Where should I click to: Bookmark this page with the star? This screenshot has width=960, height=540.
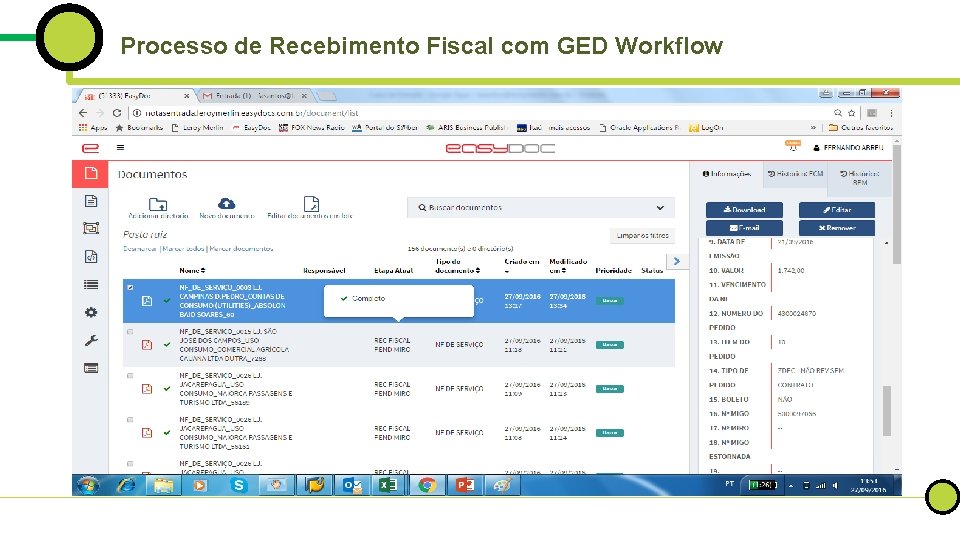[x=851, y=113]
